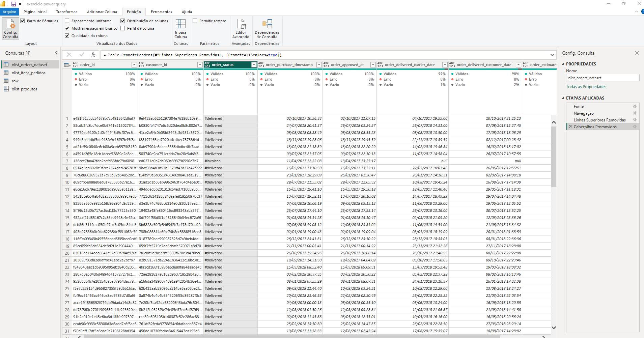Collapse the ETAPAS APLICADAS section
Screen dimensions: 644x338
(x=563, y=98)
